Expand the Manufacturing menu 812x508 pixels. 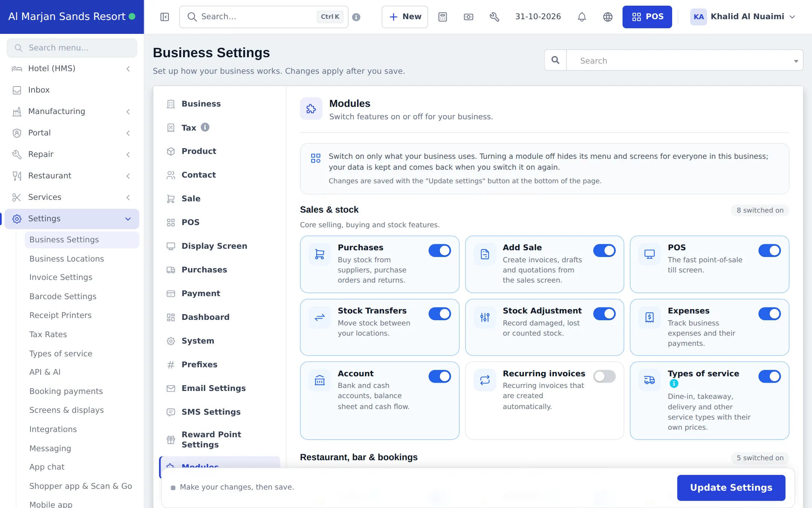pyautogui.click(x=71, y=111)
